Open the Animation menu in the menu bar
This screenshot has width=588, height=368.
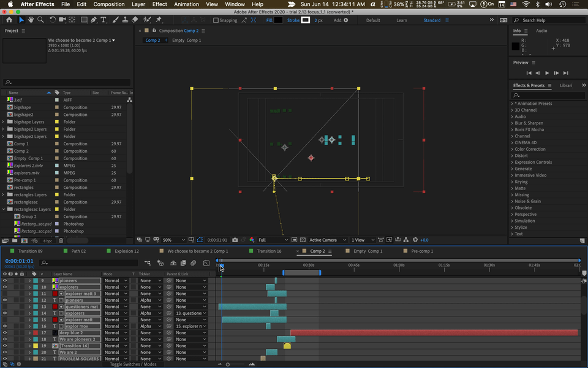point(185,4)
